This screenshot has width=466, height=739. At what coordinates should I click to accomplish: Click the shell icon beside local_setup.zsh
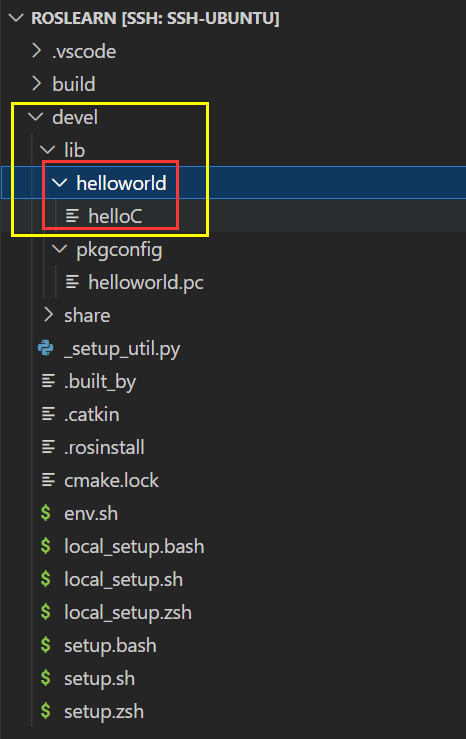point(46,612)
